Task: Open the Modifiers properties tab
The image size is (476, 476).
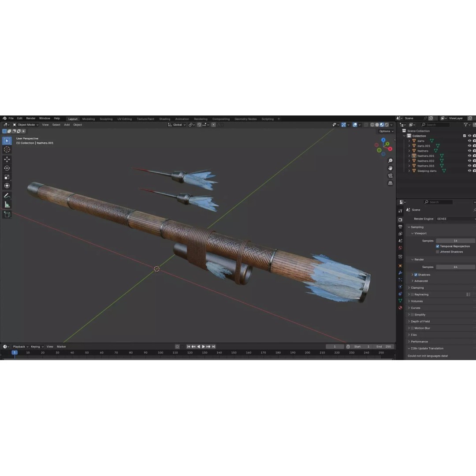Action: pyautogui.click(x=400, y=273)
